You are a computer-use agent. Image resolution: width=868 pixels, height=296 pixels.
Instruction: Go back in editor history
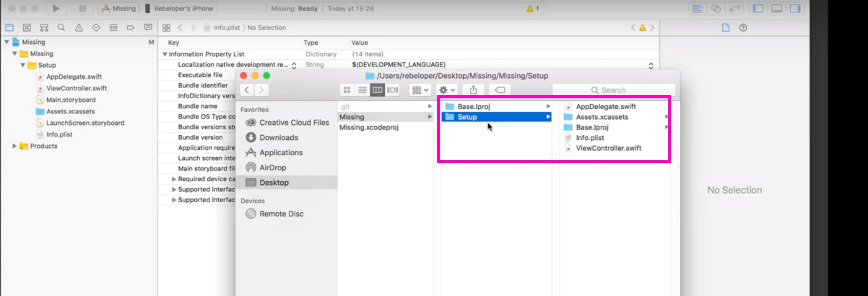click(180, 27)
